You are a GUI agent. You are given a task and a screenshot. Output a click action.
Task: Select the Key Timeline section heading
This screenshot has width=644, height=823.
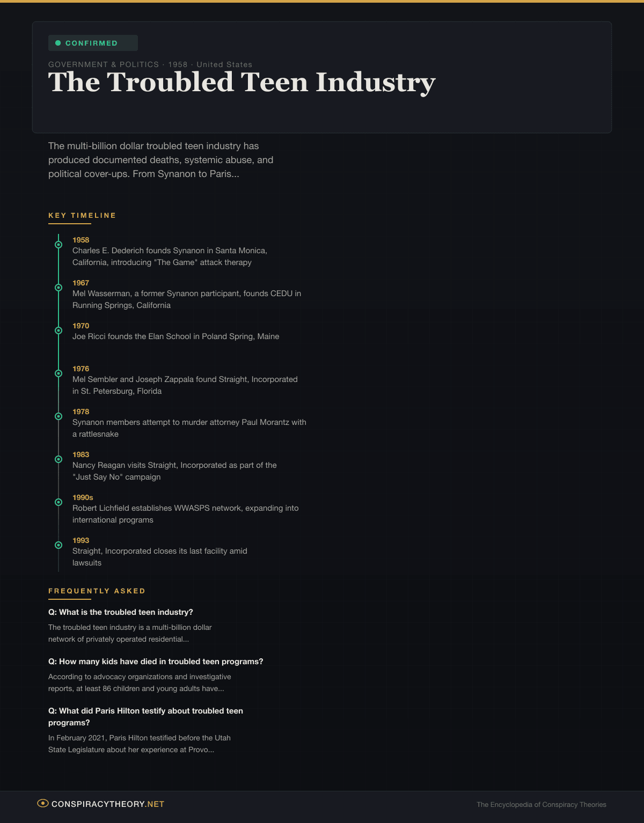82,215
